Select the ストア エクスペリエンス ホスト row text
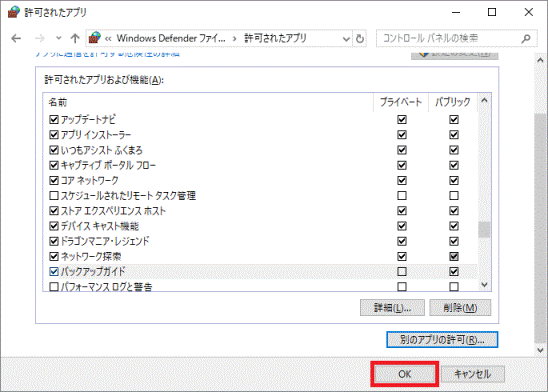Image resolution: width=548 pixels, height=392 pixels. 113,211
